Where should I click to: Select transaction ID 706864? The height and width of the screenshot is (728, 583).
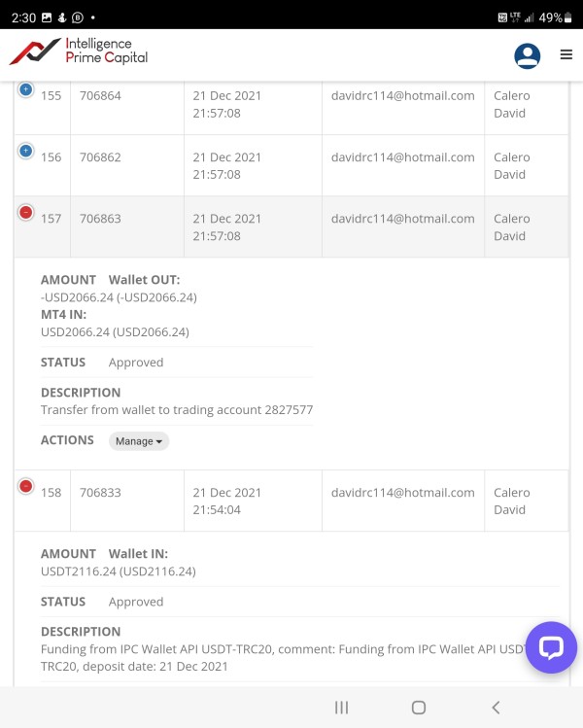tap(100, 96)
